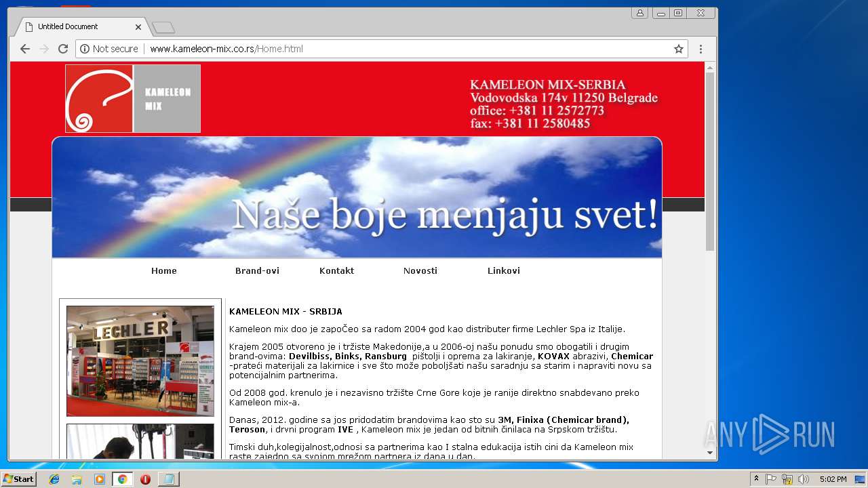Open Windows Explorer folder in taskbar
868x488 pixels.
(x=77, y=479)
